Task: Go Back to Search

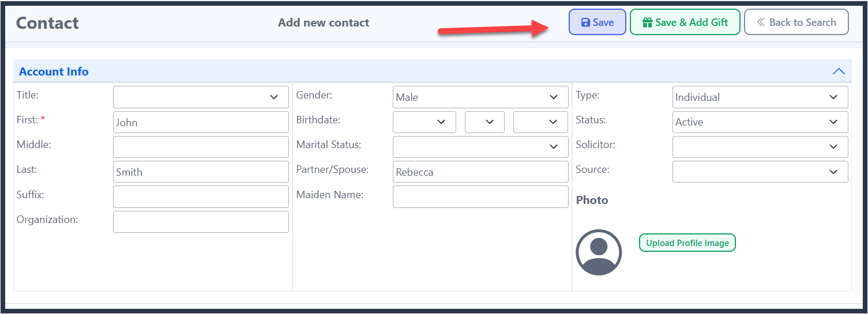Action: click(796, 22)
